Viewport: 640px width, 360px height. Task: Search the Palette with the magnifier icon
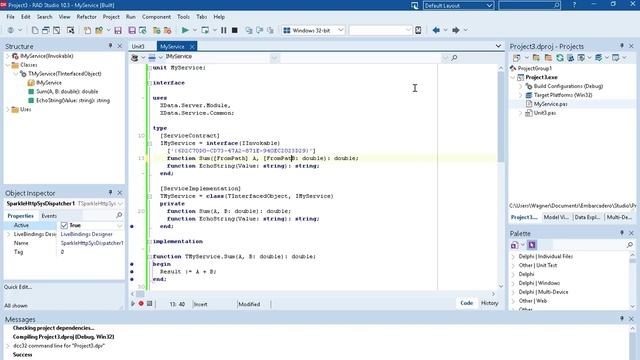pyautogui.click(x=630, y=244)
